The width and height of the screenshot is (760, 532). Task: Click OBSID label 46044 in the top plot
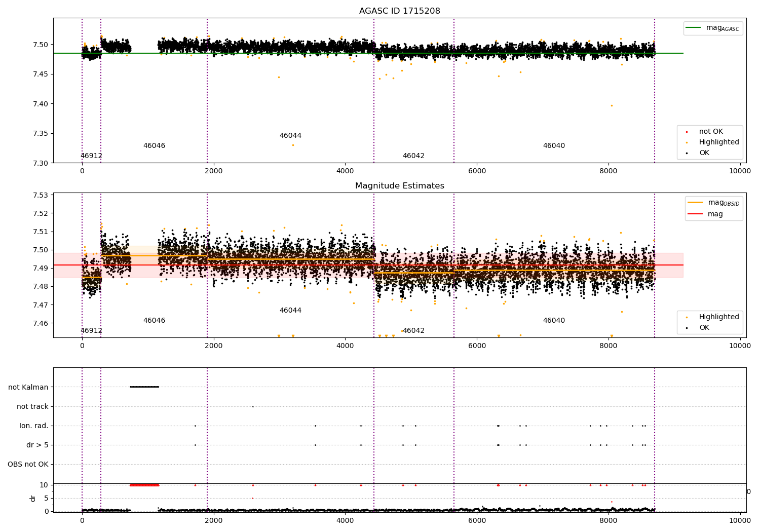(290, 135)
